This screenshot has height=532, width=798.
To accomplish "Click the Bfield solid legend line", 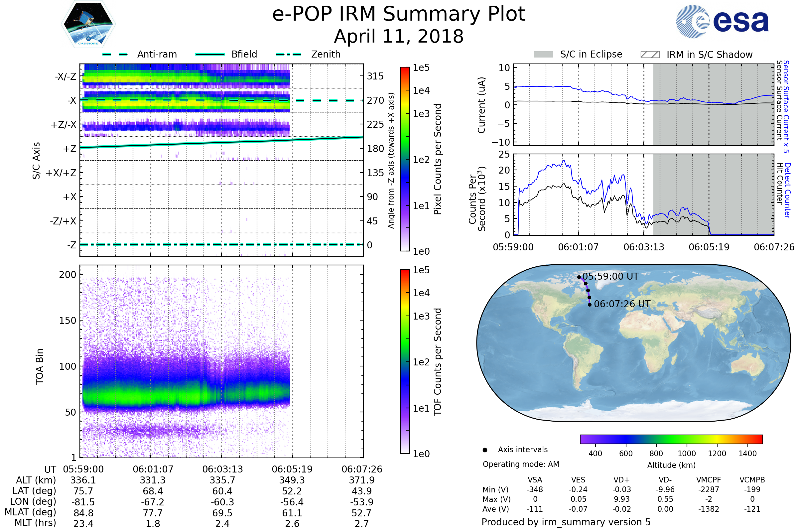I will (x=210, y=54).
